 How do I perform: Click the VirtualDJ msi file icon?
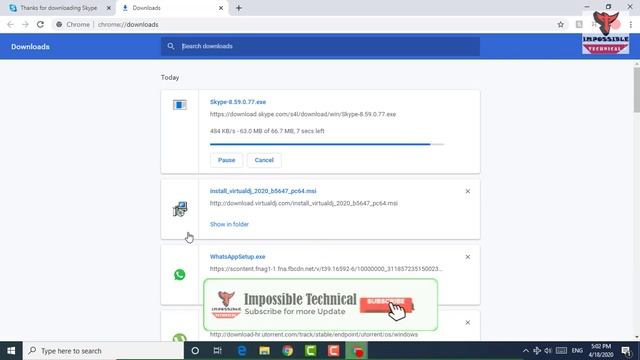180,209
